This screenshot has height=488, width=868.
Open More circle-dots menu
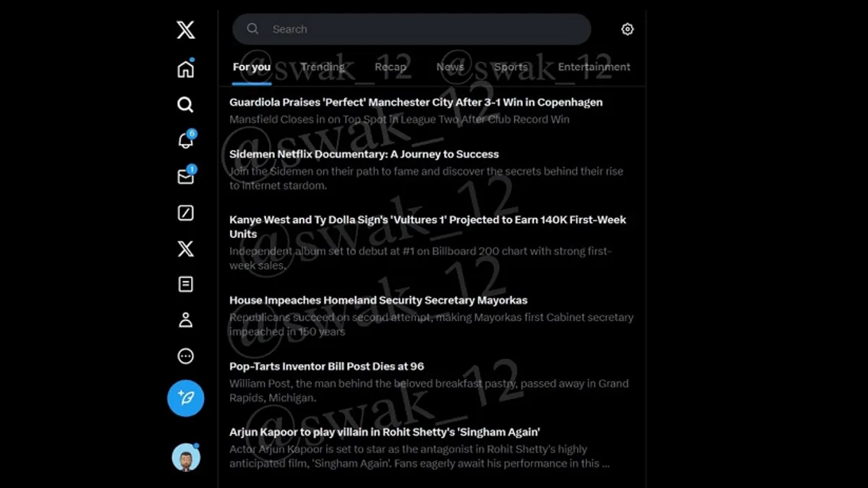click(186, 356)
